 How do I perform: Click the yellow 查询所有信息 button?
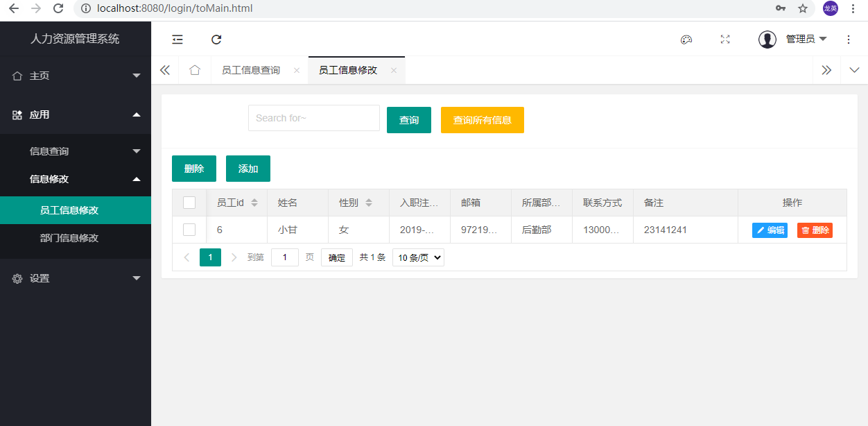point(482,120)
